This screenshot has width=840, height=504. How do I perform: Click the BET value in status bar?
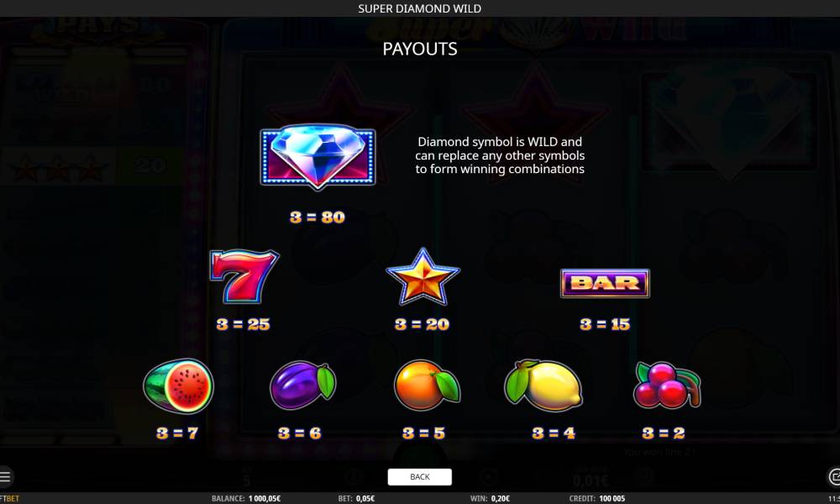coord(365,499)
